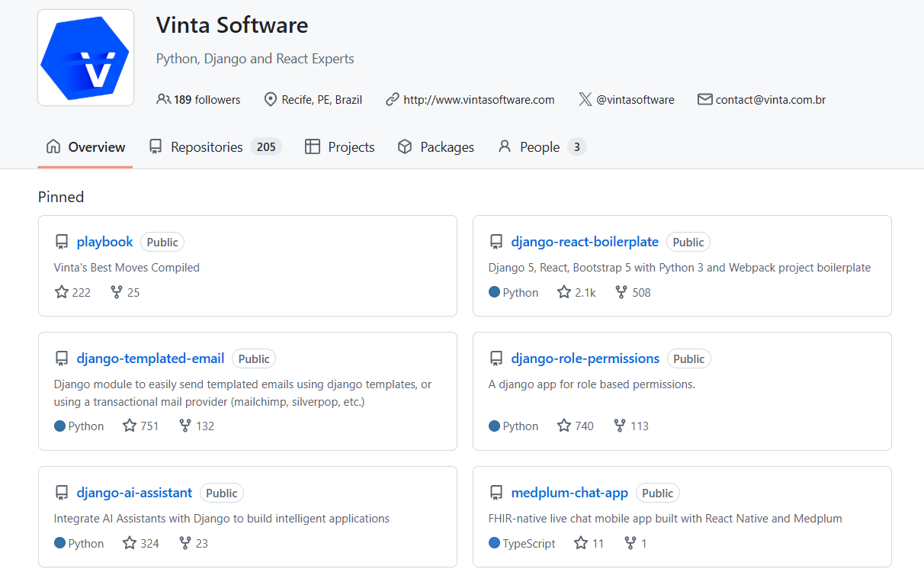The width and height of the screenshot is (924, 585).
Task: Click the repo icon on Repositories tab
Action: point(156,146)
